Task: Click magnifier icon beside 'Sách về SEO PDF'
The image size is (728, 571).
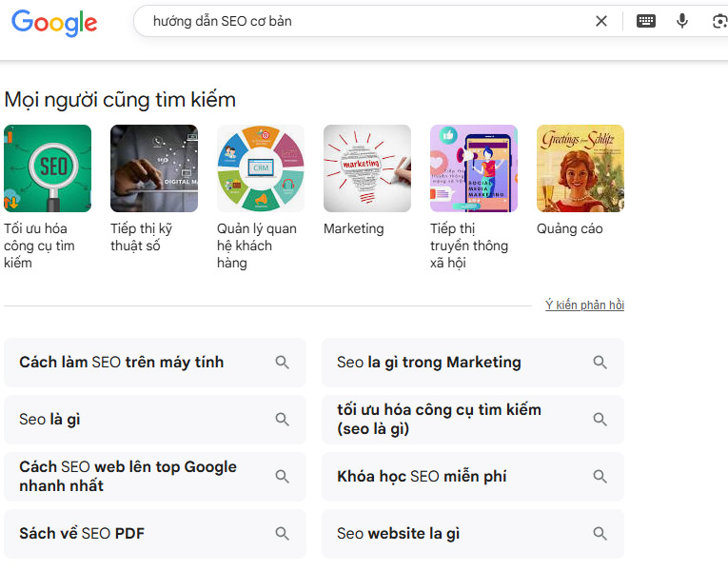Action: pyautogui.click(x=283, y=534)
